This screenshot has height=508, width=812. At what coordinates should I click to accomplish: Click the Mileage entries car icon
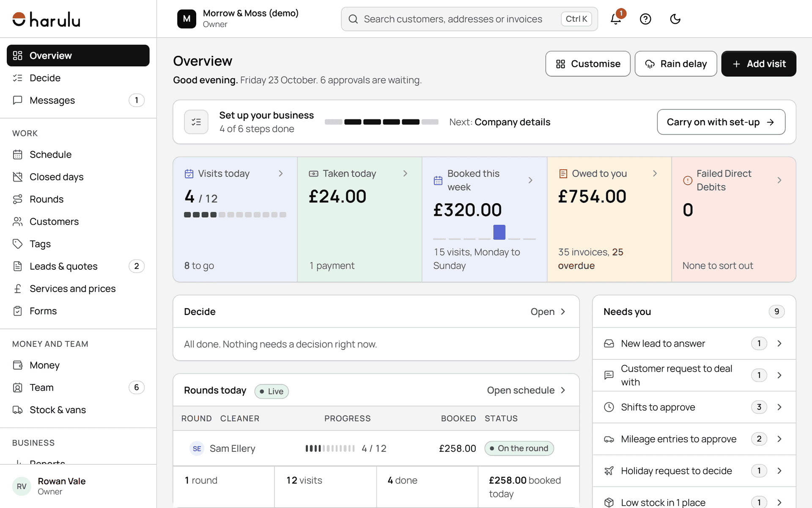609,439
